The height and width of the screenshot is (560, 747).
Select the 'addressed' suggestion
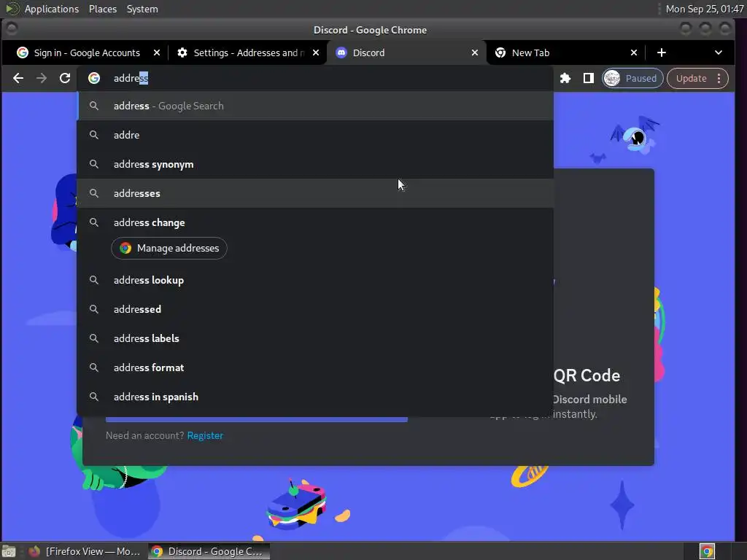(x=315, y=309)
